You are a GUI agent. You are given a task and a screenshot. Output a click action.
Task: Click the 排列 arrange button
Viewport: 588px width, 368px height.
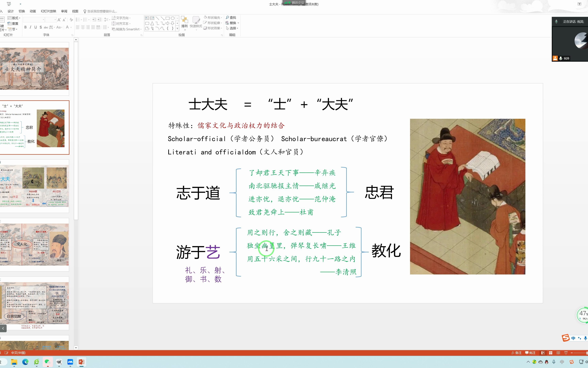(184, 23)
